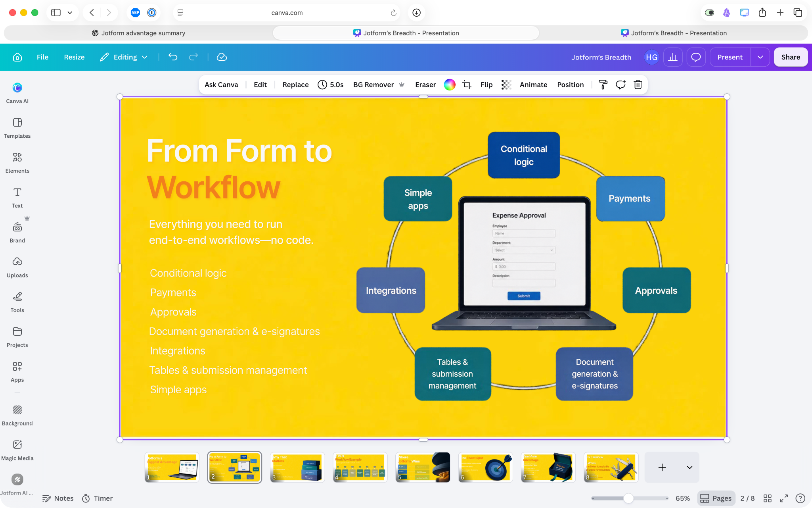The height and width of the screenshot is (508, 812).
Task: Open the Apps panel
Action: click(x=17, y=372)
